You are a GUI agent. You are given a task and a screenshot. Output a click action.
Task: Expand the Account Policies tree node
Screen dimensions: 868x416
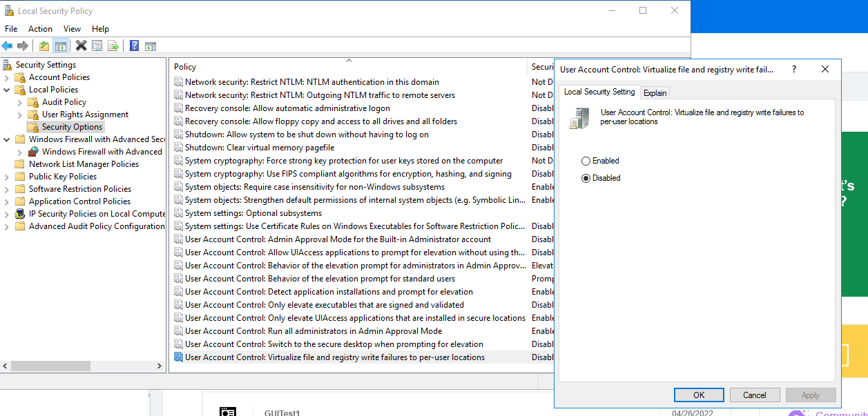[7, 77]
